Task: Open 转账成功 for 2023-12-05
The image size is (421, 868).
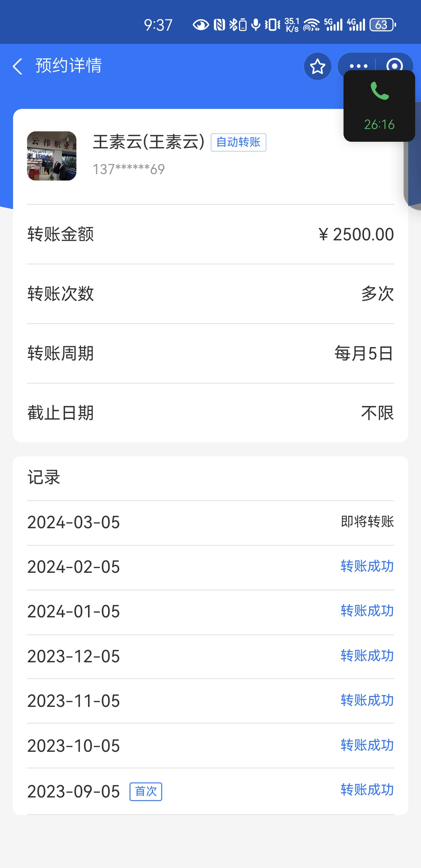Action: point(367,656)
